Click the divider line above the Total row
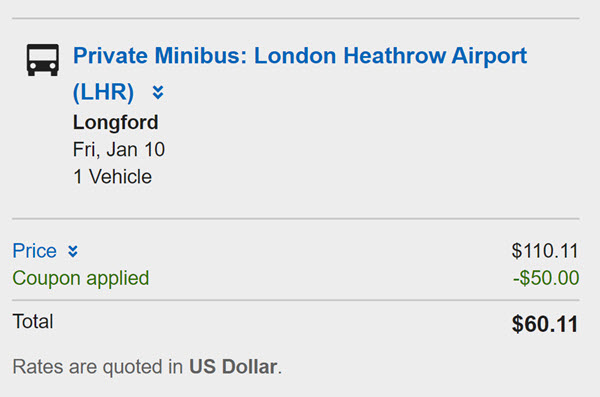The width and height of the screenshot is (600, 397). pos(296,301)
